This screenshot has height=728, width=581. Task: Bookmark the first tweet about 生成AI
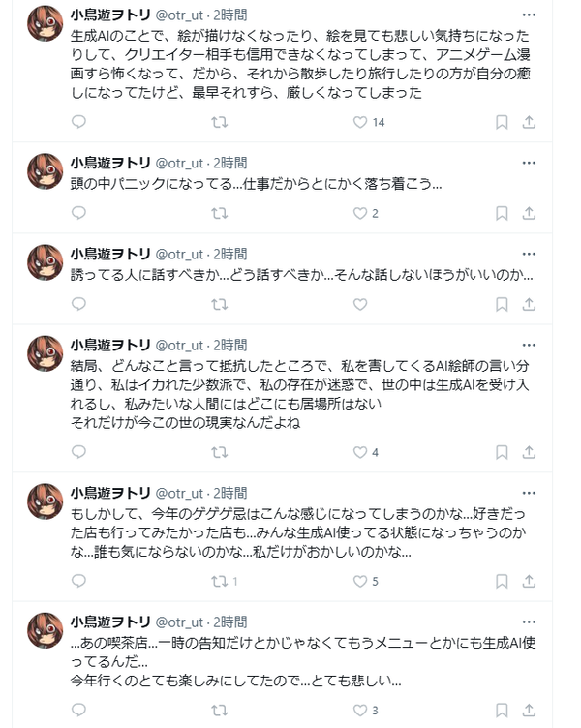click(502, 122)
